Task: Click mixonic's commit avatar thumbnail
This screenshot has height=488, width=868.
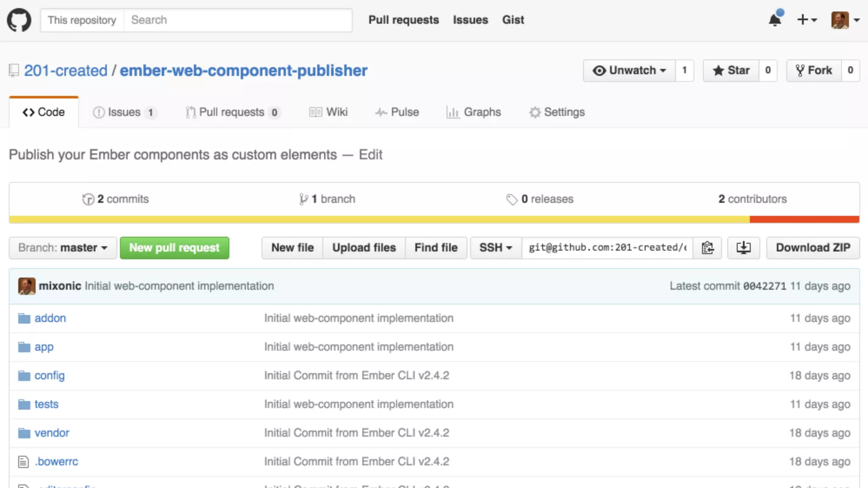Action: click(27, 286)
